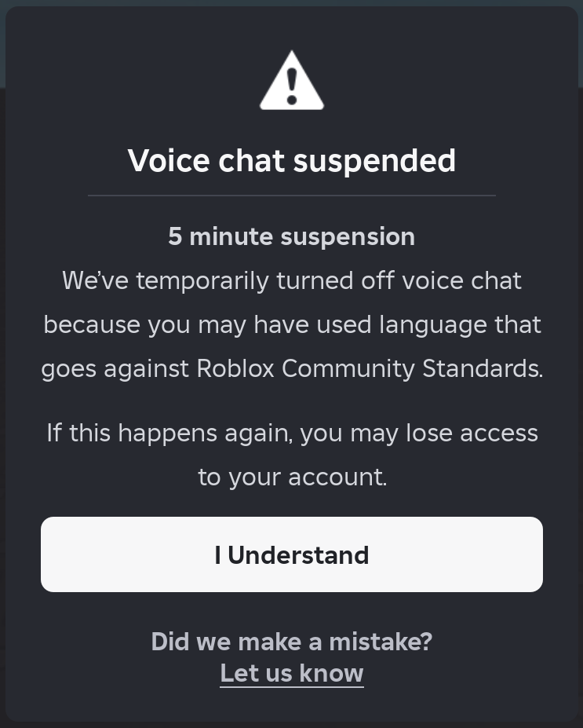Click the dimmed backdrop above the dialog
Image resolution: width=583 pixels, height=728 pixels.
[292, 3]
